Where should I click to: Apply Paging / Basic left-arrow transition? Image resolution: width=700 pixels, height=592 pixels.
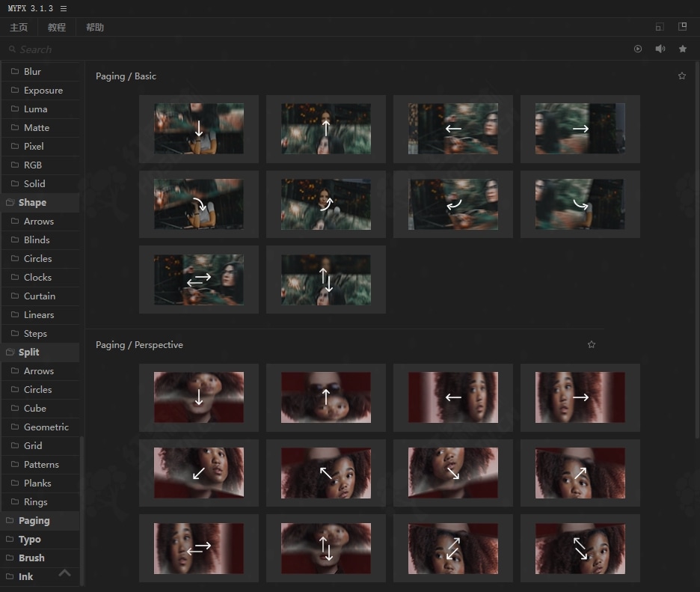(453, 129)
